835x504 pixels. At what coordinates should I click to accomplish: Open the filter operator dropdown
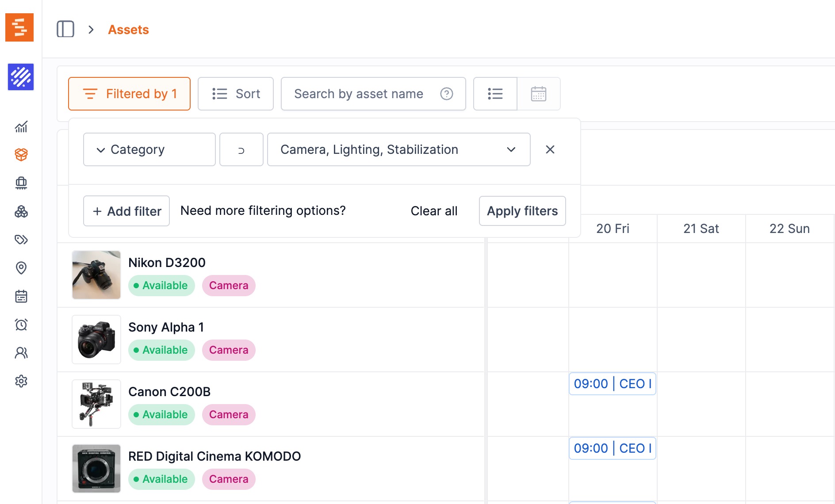click(241, 149)
